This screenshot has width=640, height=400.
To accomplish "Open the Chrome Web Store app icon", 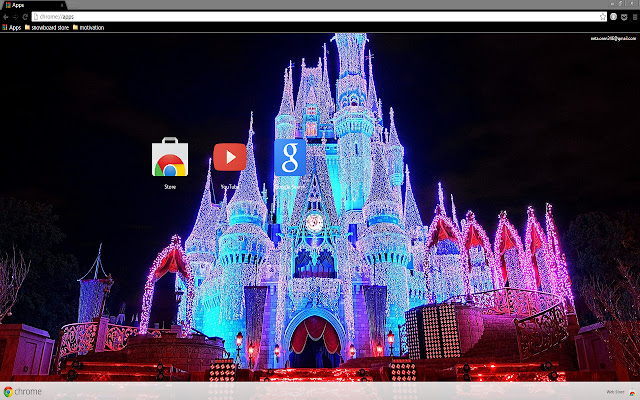I will tap(170, 157).
